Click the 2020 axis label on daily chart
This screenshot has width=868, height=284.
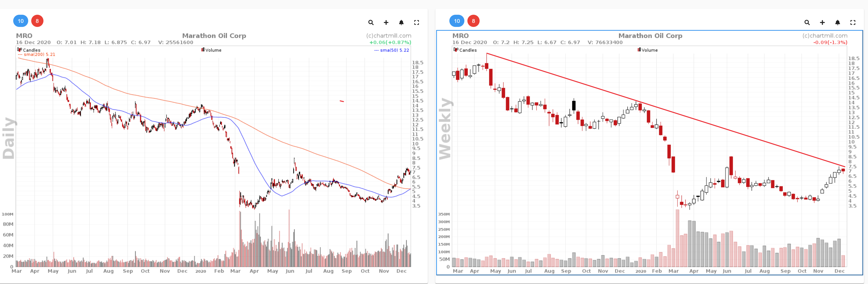click(201, 271)
